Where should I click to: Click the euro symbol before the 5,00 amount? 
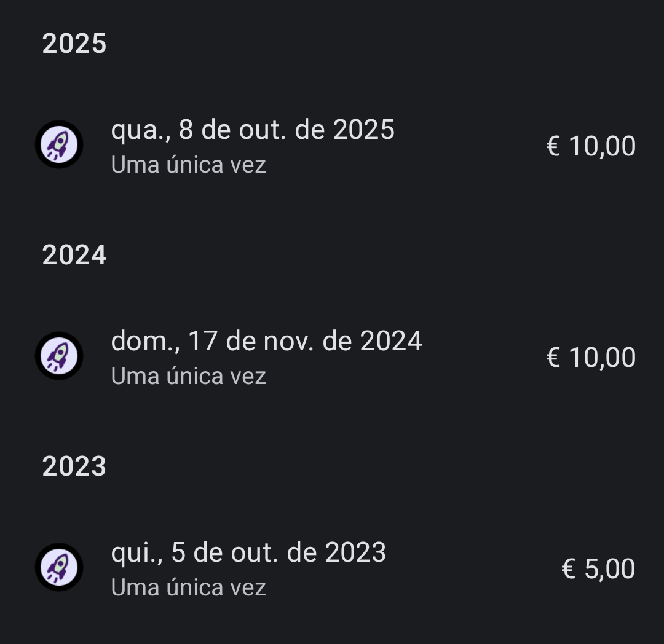click(569, 569)
